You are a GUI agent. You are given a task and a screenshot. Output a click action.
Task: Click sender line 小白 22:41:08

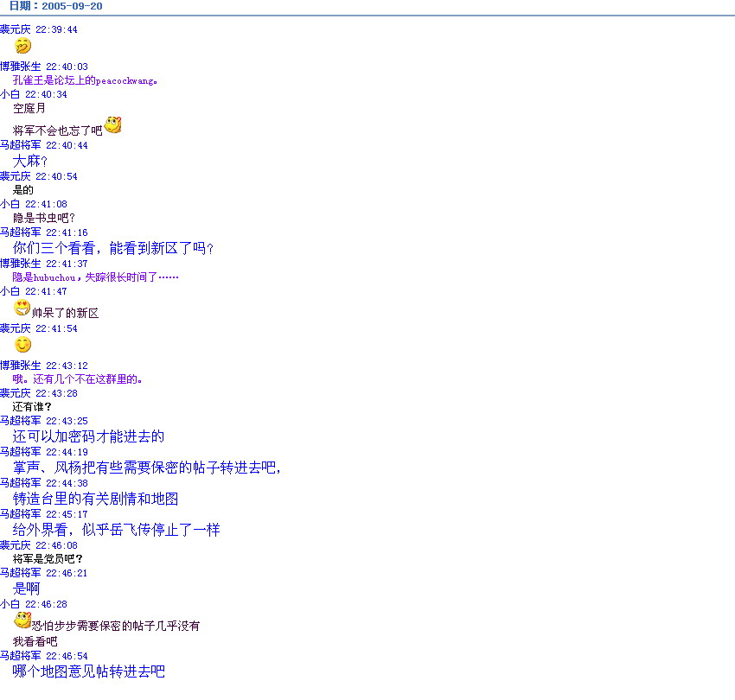coord(34,204)
